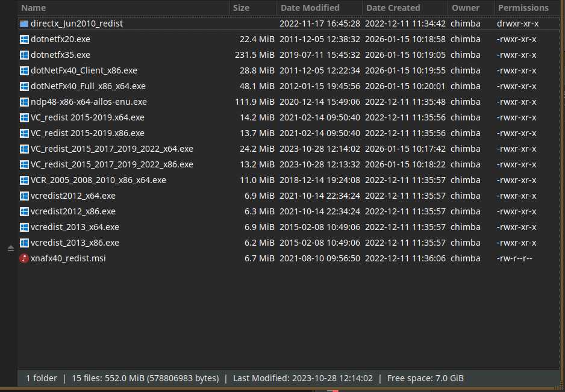Select the file name VCR_2005_2008_2010_x86_x64.exe
This screenshot has height=392, width=565.
click(98, 180)
